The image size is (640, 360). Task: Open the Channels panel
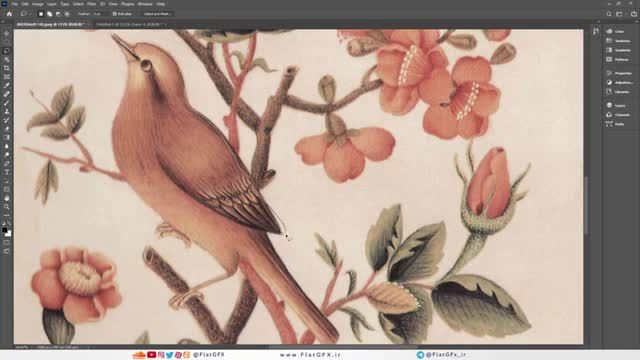pos(618,115)
